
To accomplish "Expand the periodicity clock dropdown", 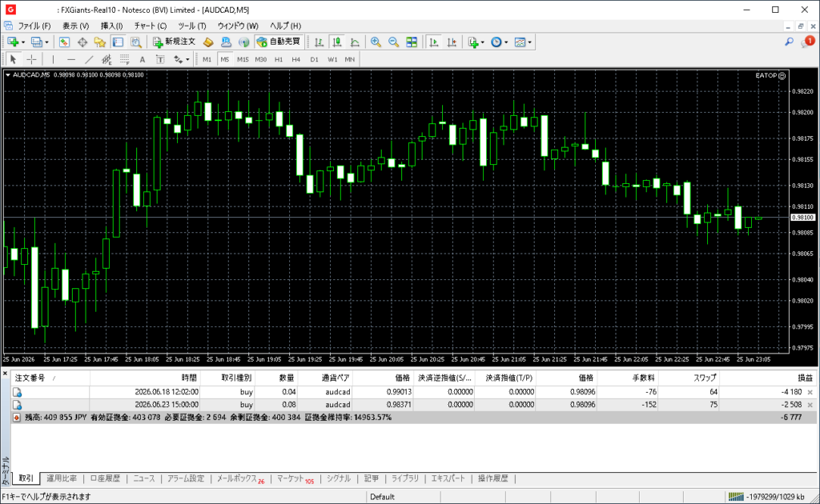I will 506,42.
